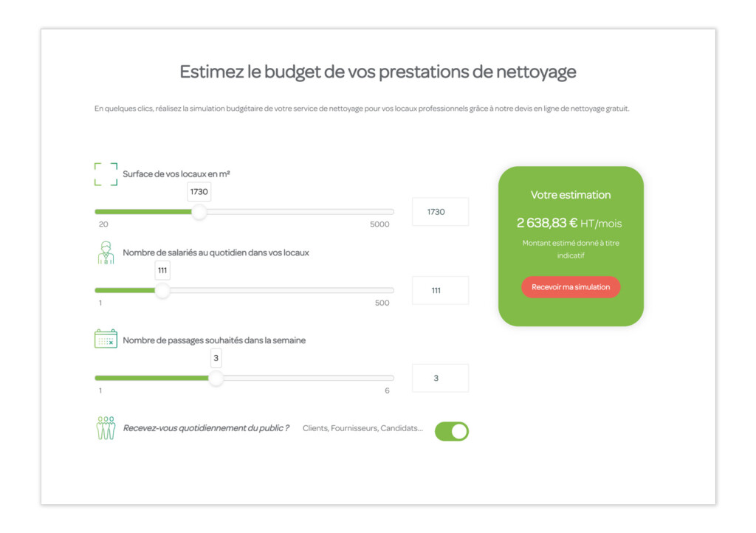Click the 6 maximum label on passages slider

pos(387,391)
